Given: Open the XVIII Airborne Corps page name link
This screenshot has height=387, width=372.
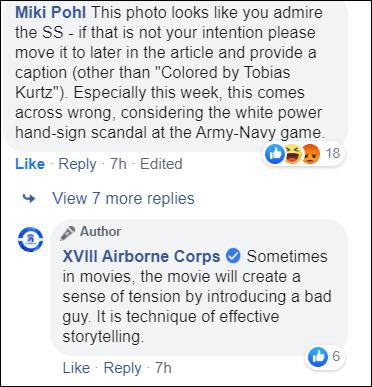Looking at the screenshot, I should tap(142, 256).
